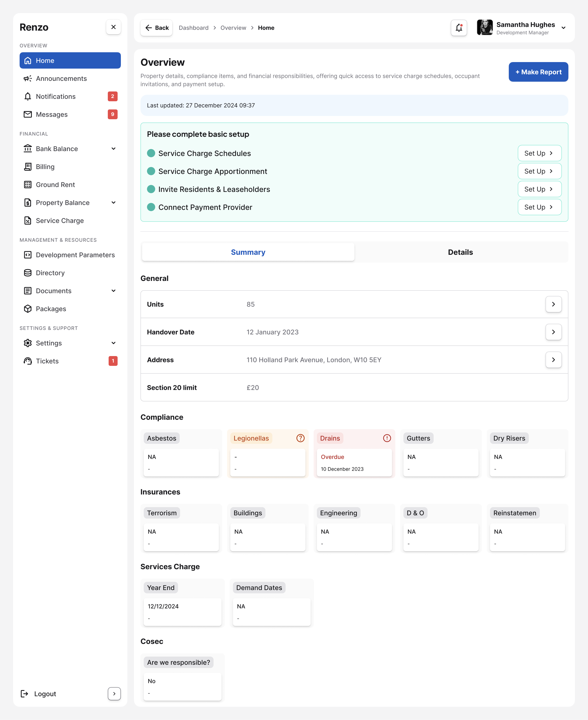
Task: Close the sidebar with X button
Action: coord(114,27)
